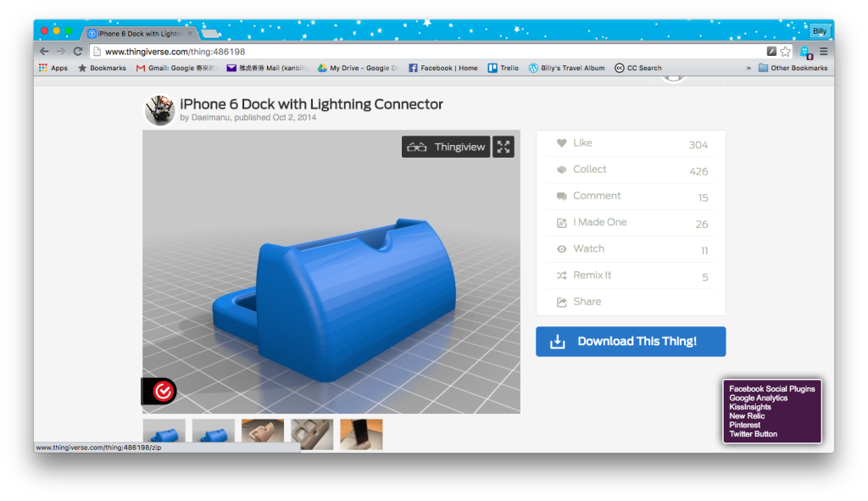Click the Remix It shuffle icon

(562, 275)
